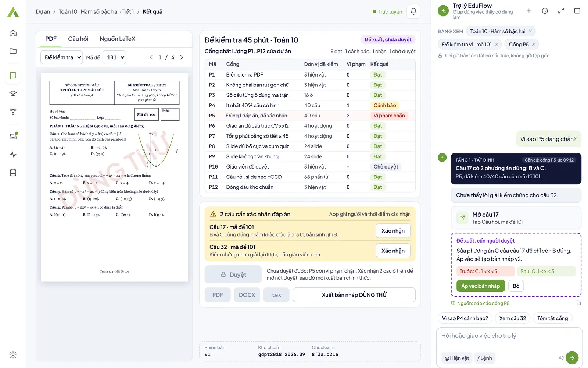Click the Dự án breadcrumb link
Viewport: 588px width, 368px height.
pyautogui.click(x=43, y=12)
